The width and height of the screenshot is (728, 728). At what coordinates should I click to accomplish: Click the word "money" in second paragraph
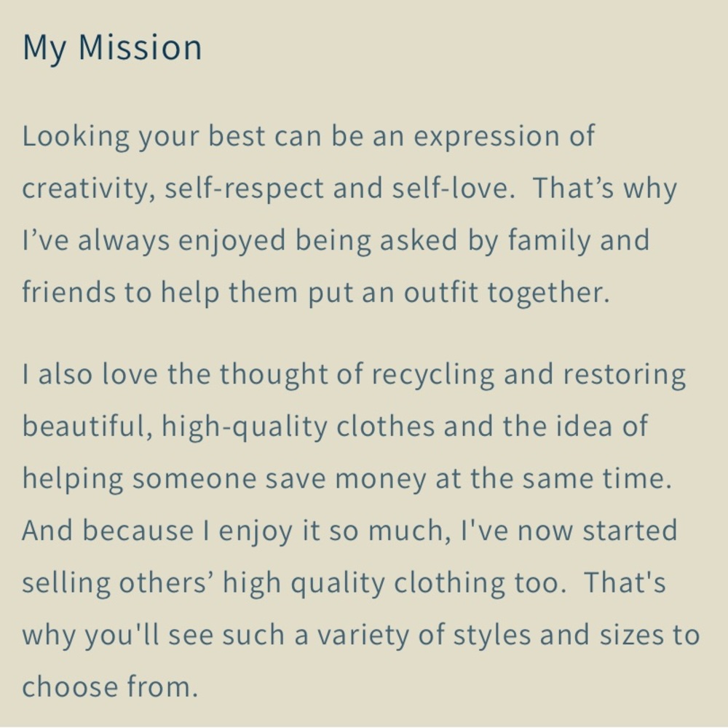(x=380, y=480)
